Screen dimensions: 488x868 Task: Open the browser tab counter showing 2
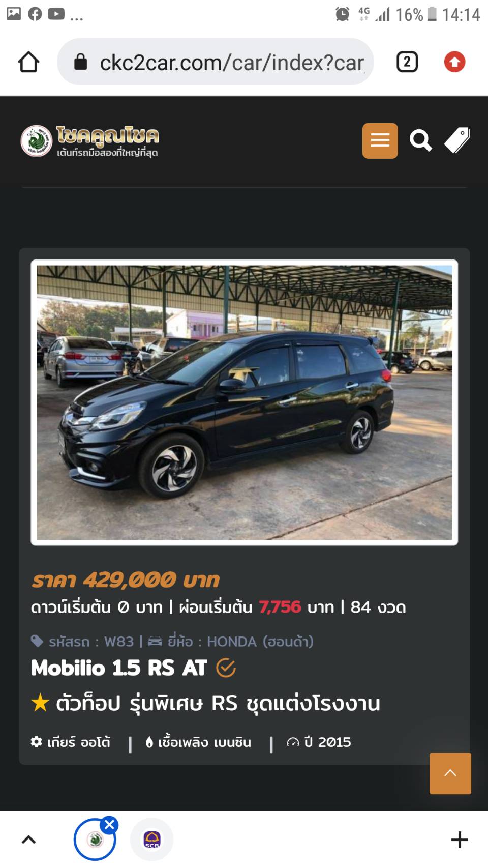click(x=407, y=62)
